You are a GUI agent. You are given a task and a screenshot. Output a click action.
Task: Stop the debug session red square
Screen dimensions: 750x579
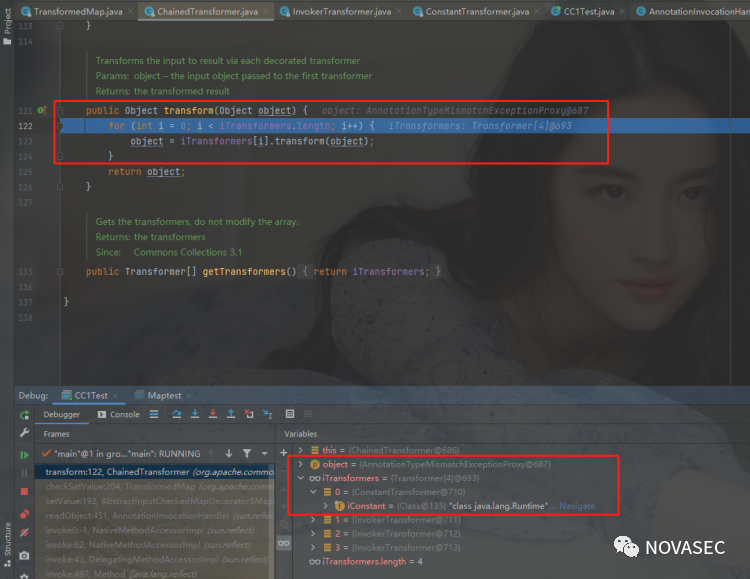pyautogui.click(x=24, y=492)
